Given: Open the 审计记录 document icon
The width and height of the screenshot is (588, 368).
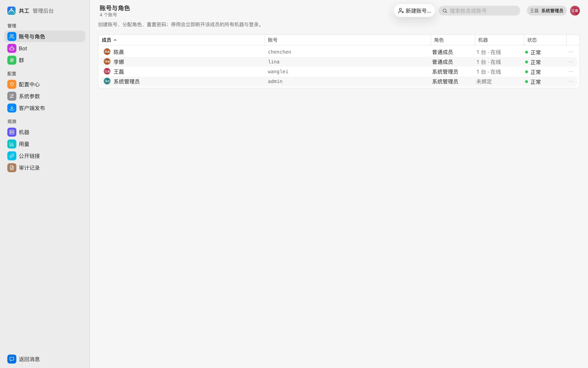Looking at the screenshot, I should pyautogui.click(x=12, y=168).
